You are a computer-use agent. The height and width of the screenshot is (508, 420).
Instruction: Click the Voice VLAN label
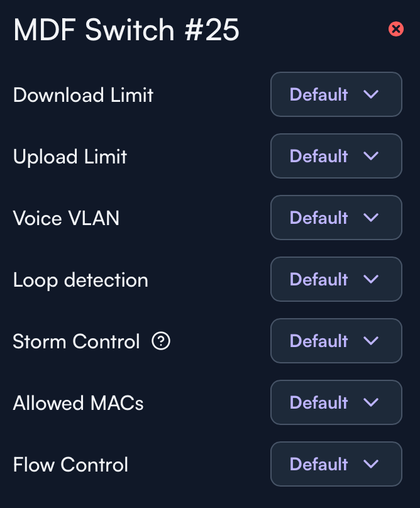66,218
